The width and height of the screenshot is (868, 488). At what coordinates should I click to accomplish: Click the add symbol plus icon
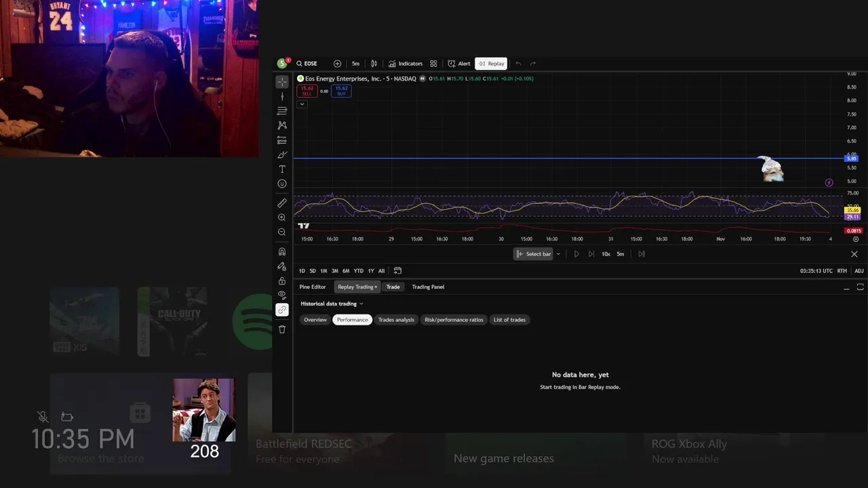(x=337, y=64)
